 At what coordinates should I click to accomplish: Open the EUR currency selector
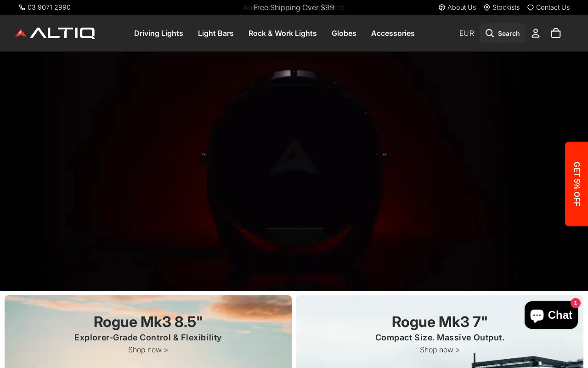tap(466, 33)
